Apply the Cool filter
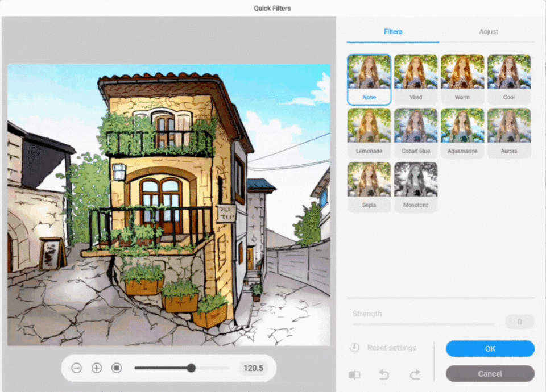Image resolution: width=546 pixels, height=392 pixels. tap(509, 80)
